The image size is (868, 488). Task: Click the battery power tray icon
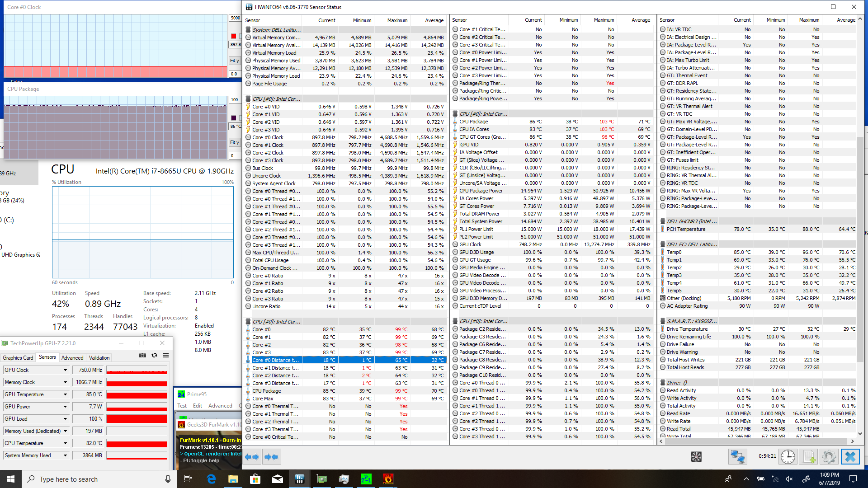pyautogui.click(x=761, y=479)
